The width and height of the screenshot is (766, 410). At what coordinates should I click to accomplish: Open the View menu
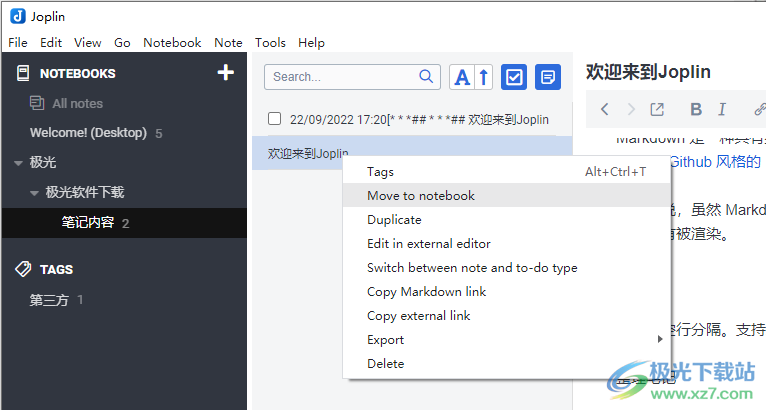coord(87,43)
